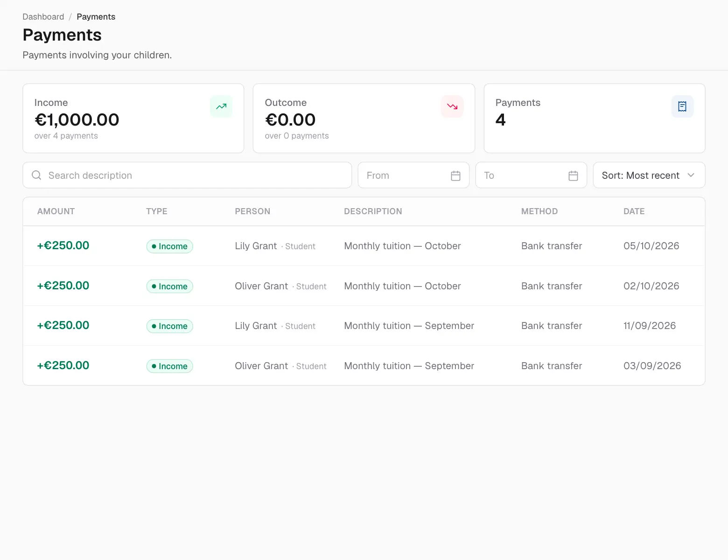Click the Payments receipt icon
728x560 pixels.
(x=682, y=106)
